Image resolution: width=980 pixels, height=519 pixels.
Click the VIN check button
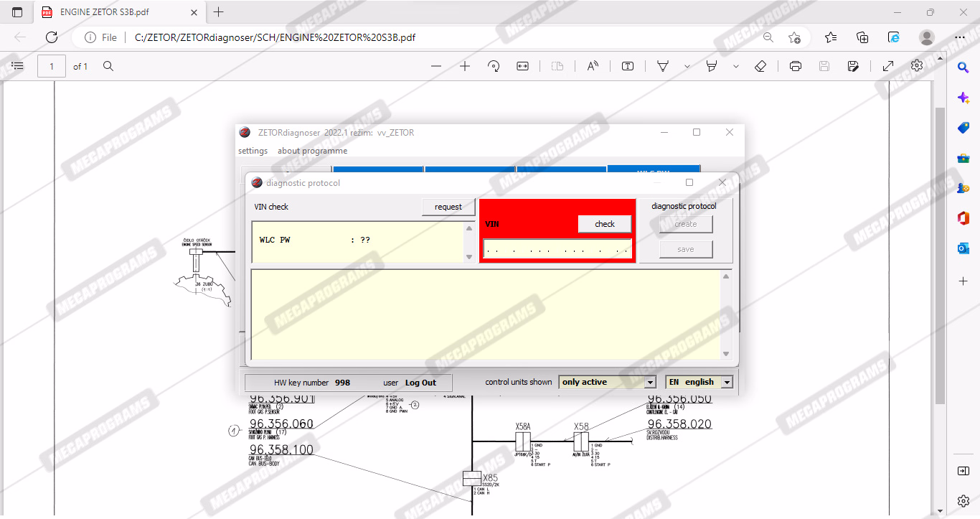pyautogui.click(x=605, y=224)
